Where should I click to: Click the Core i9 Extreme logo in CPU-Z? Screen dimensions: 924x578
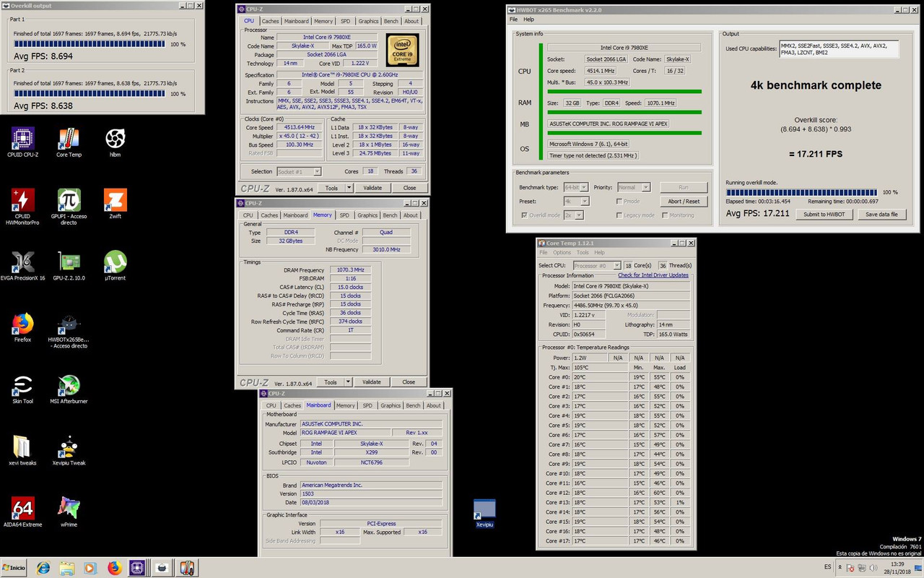[403, 51]
